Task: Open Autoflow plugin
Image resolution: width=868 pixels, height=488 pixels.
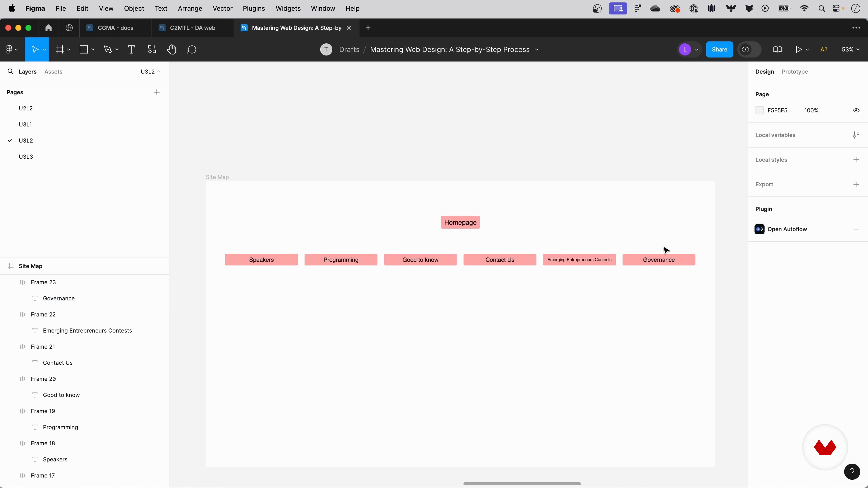Action: [x=787, y=229]
